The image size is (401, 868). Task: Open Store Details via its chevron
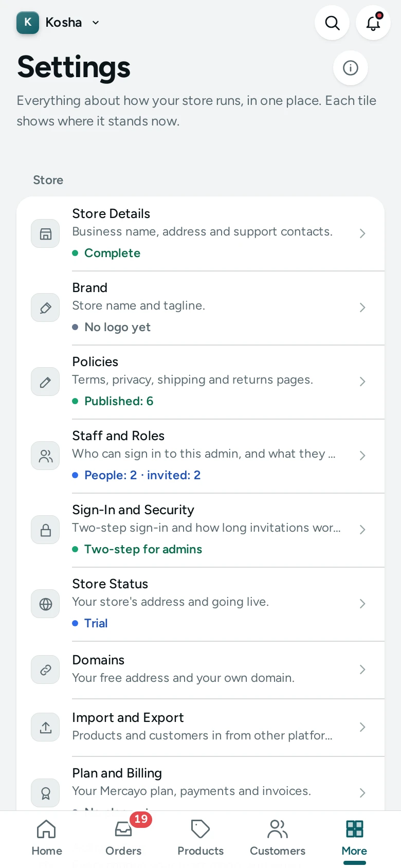[362, 233]
